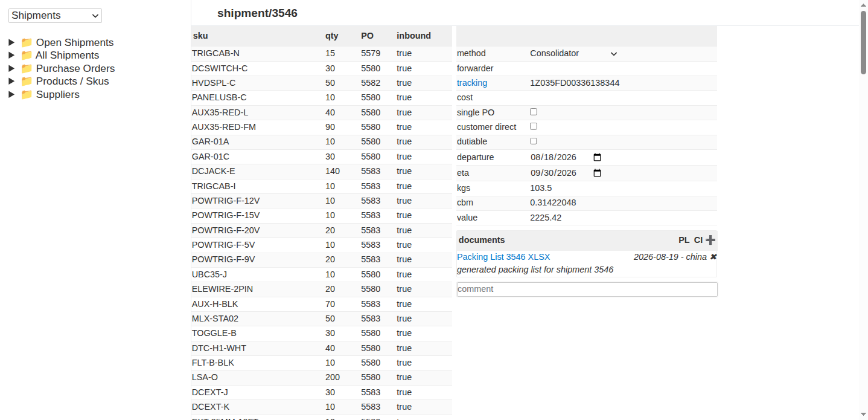
Task: Open the eta date calendar picker
Action: pyautogui.click(x=598, y=173)
